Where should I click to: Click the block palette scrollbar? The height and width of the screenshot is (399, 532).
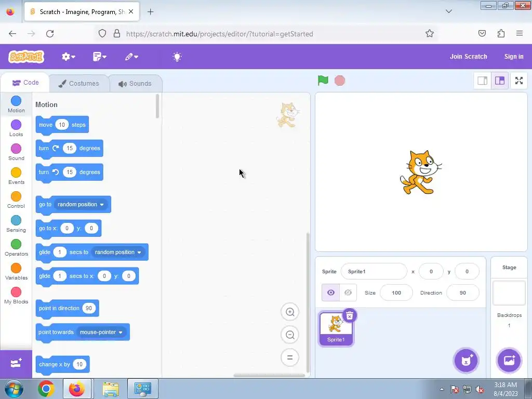coord(157,106)
